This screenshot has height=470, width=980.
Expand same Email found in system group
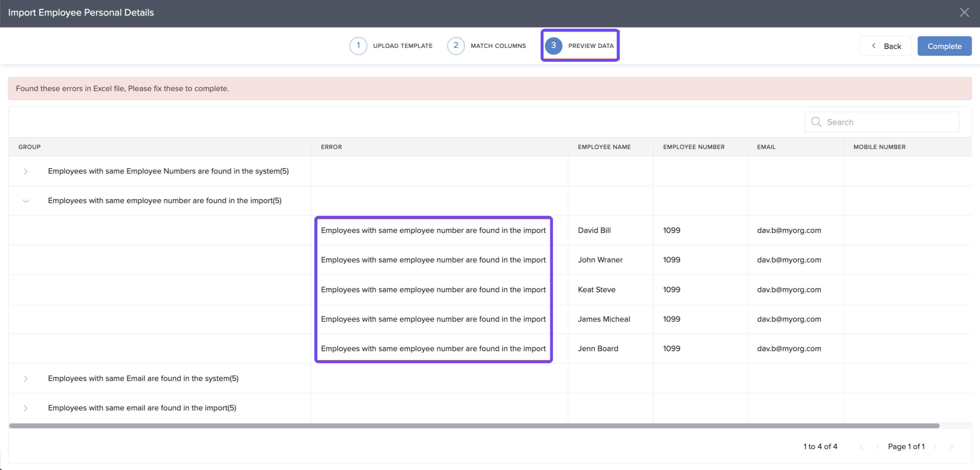click(x=26, y=379)
